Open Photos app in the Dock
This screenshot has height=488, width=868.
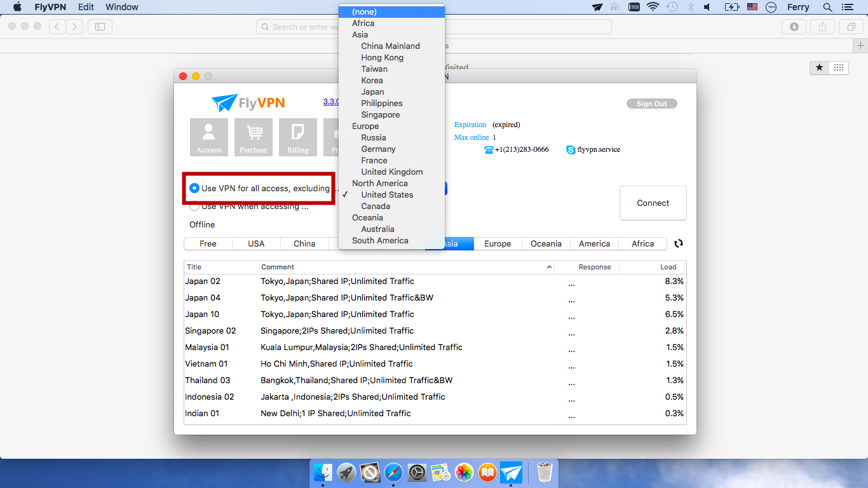pyautogui.click(x=465, y=473)
